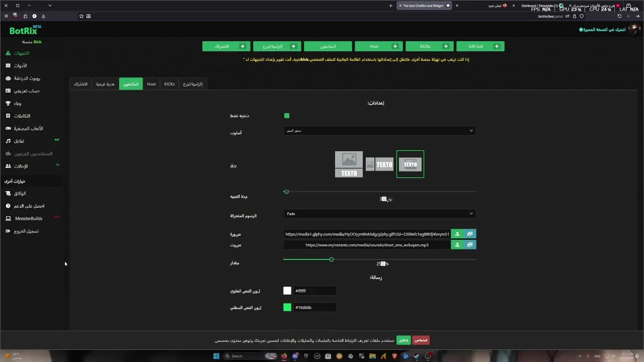644x362 pixels.
Task: Open green bottom text color swatch
Action: pos(287,307)
